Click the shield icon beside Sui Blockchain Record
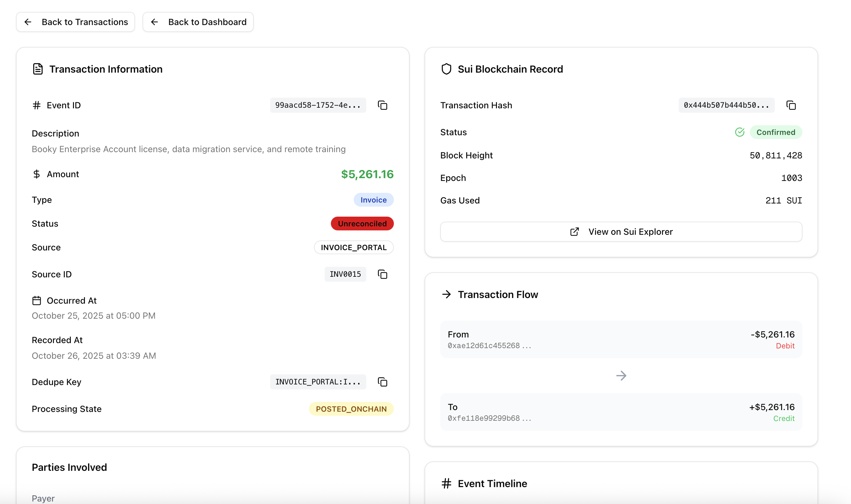Viewport: 851px width, 504px height. (446, 69)
